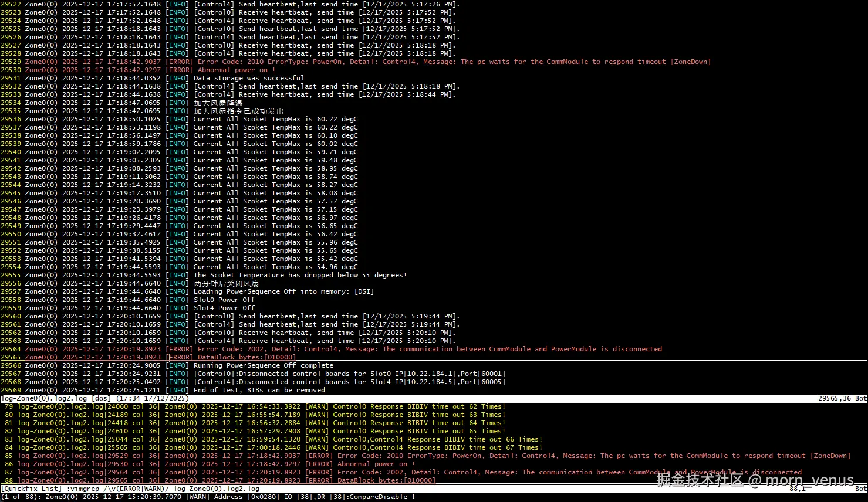Click the 'Slot0 Power Off' log line
Image resolution: width=868 pixels, height=502 pixels.
coord(128,300)
